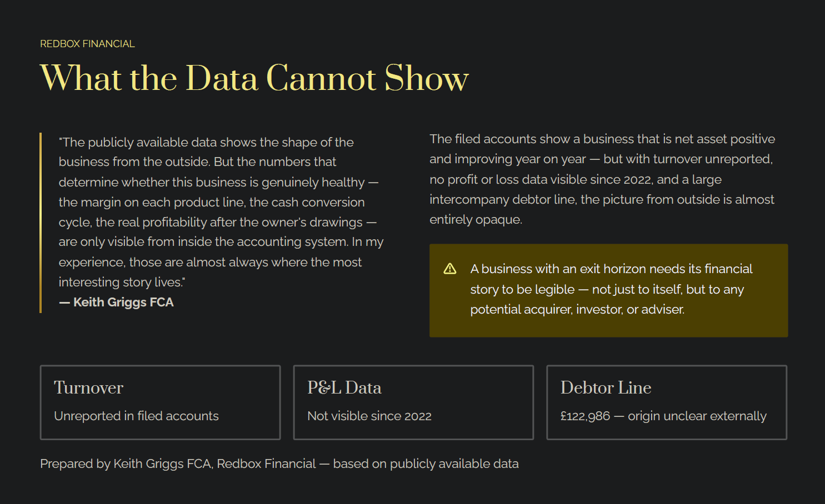Click the "Prepared by Keith Griggs FCA" footer

click(279, 464)
